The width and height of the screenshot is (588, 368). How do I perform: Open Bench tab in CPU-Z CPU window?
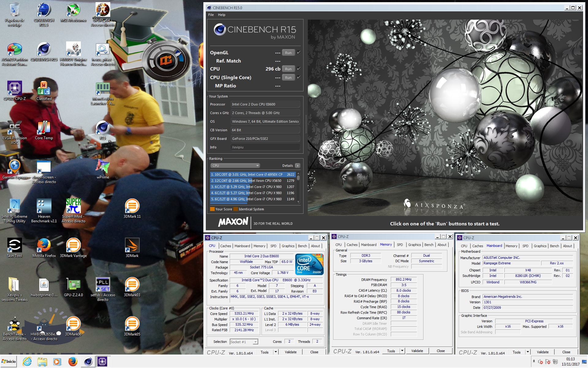pyautogui.click(x=302, y=246)
